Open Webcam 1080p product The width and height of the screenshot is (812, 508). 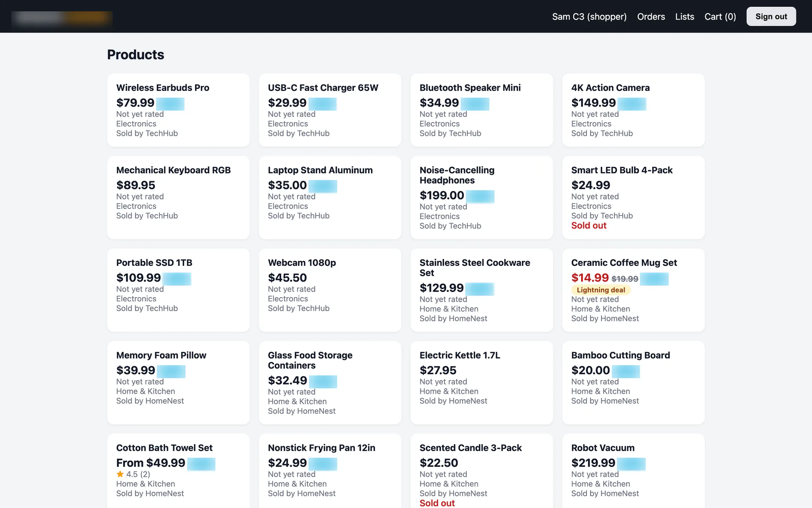[302, 262]
